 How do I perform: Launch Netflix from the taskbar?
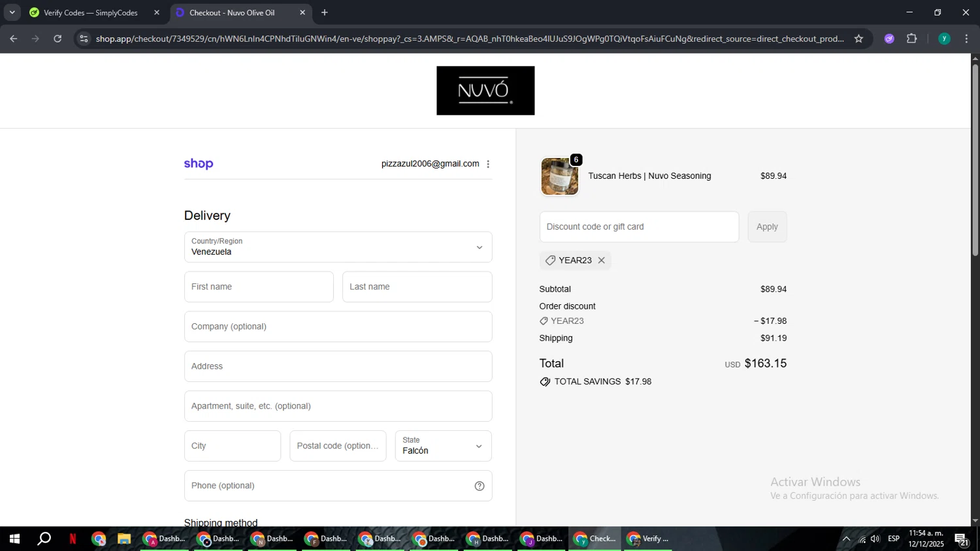click(x=73, y=539)
